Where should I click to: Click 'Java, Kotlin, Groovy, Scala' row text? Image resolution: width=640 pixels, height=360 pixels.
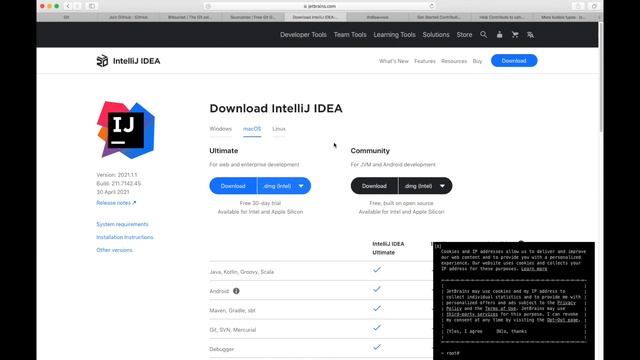(242, 272)
